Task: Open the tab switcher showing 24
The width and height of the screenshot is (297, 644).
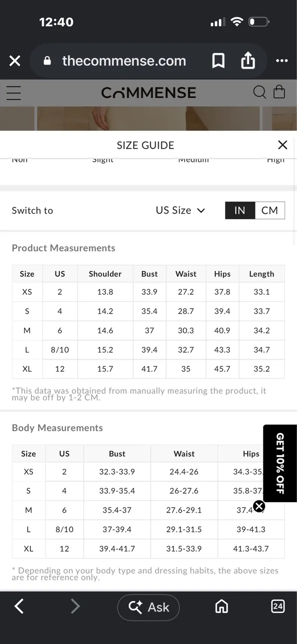Action: coord(278,606)
